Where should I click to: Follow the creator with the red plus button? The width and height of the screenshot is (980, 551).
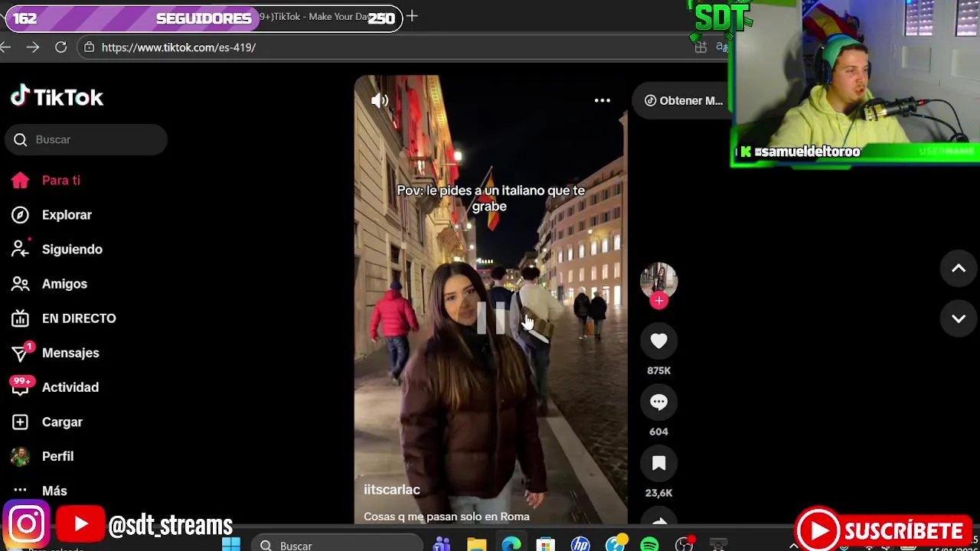pos(658,301)
